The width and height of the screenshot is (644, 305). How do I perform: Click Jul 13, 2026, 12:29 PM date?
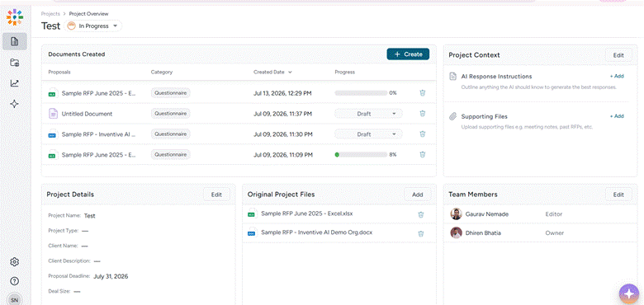pos(282,93)
